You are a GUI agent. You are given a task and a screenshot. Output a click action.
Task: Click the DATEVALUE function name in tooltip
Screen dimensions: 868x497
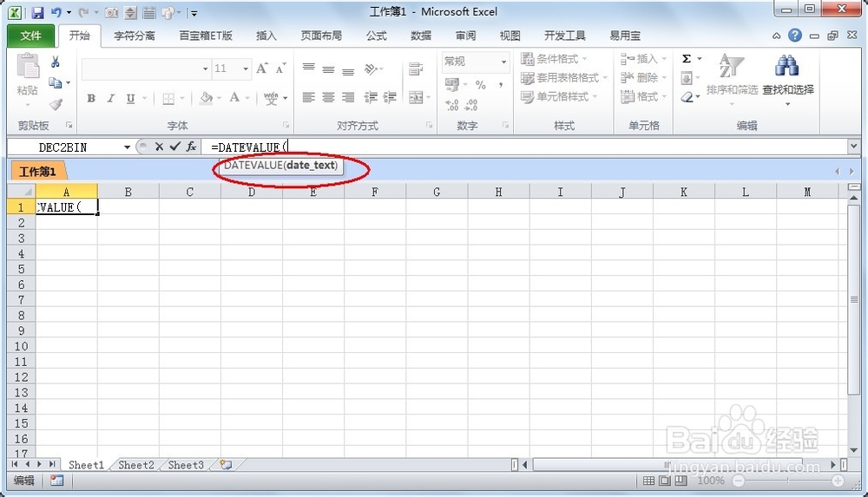pyautogui.click(x=253, y=165)
